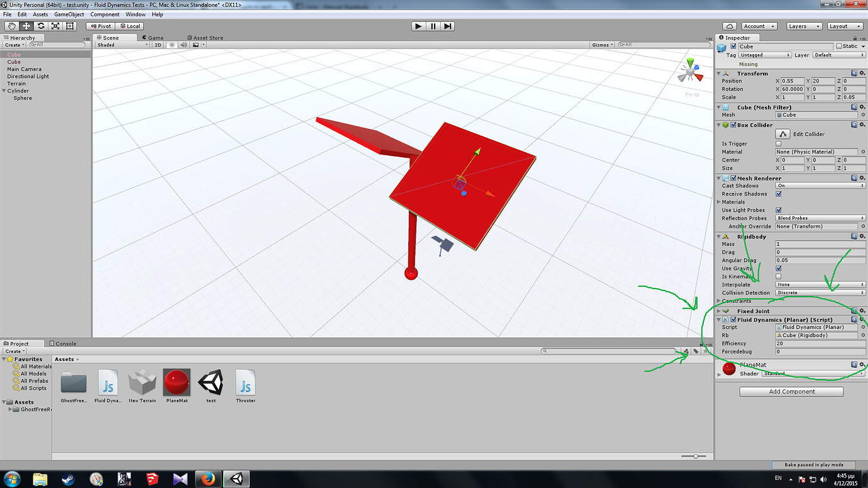The width and height of the screenshot is (868, 488).
Task: Select the Move tool in the toolbar
Action: click(x=25, y=26)
